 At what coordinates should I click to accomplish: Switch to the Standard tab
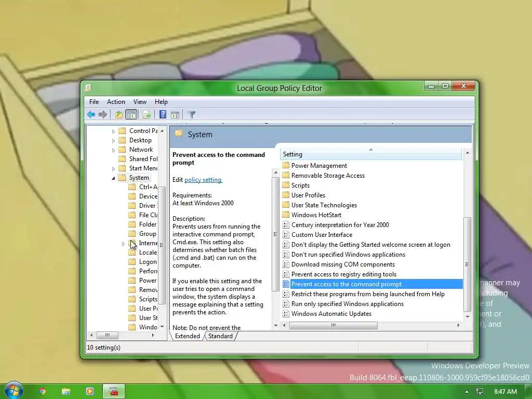(x=220, y=336)
